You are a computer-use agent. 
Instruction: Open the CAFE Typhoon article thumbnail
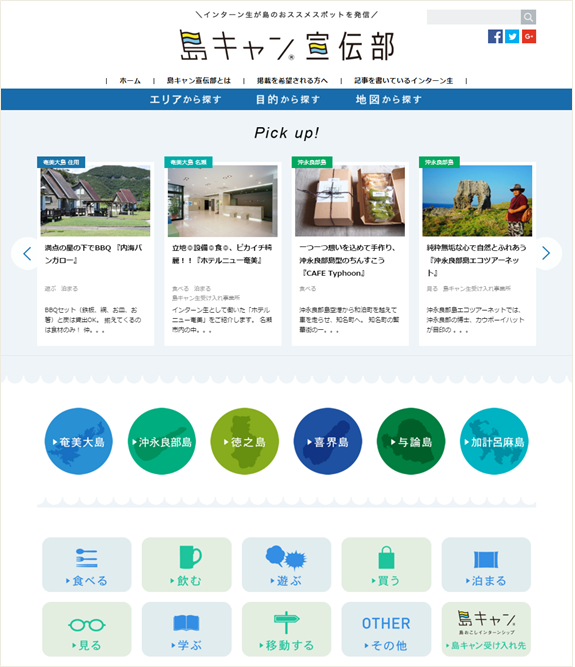(x=350, y=201)
